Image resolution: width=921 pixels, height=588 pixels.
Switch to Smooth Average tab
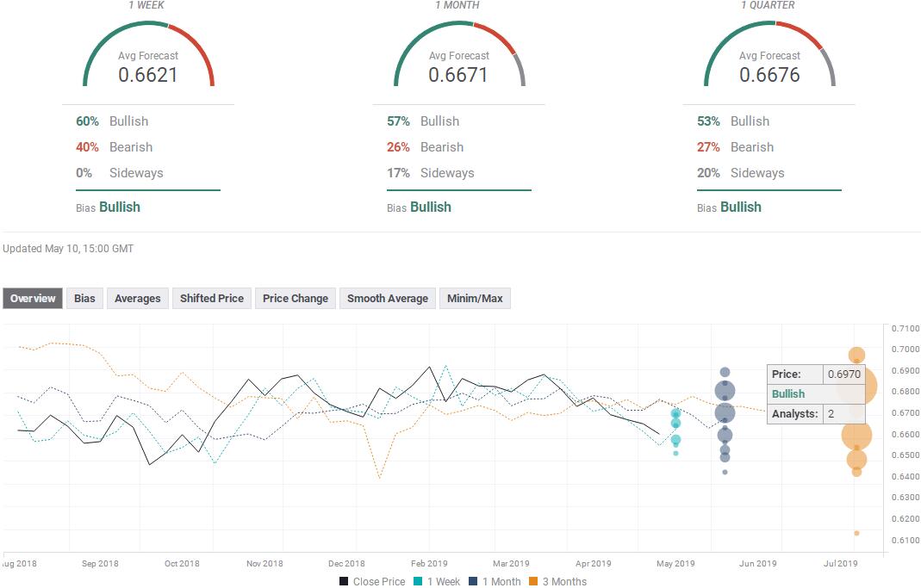coord(388,299)
